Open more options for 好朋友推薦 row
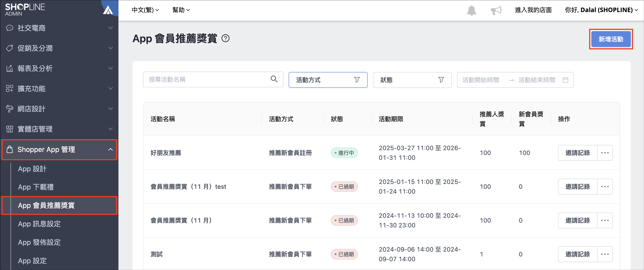The height and width of the screenshot is (270, 644). click(605, 153)
